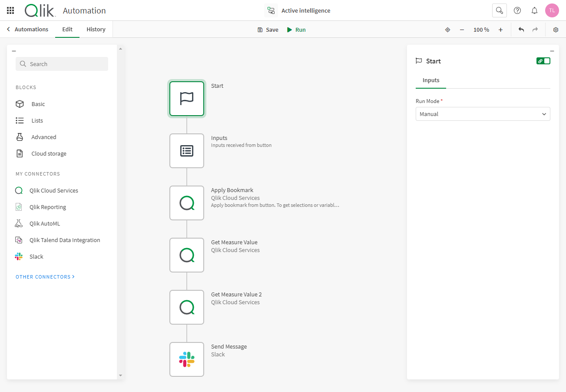This screenshot has height=392, width=566.
Task: Open the apps grid launcher
Action: pos(10,10)
